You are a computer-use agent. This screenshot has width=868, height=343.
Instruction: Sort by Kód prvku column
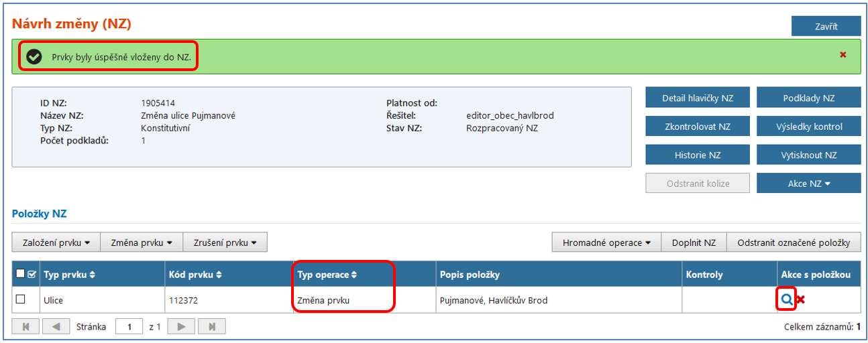(195, 275)
